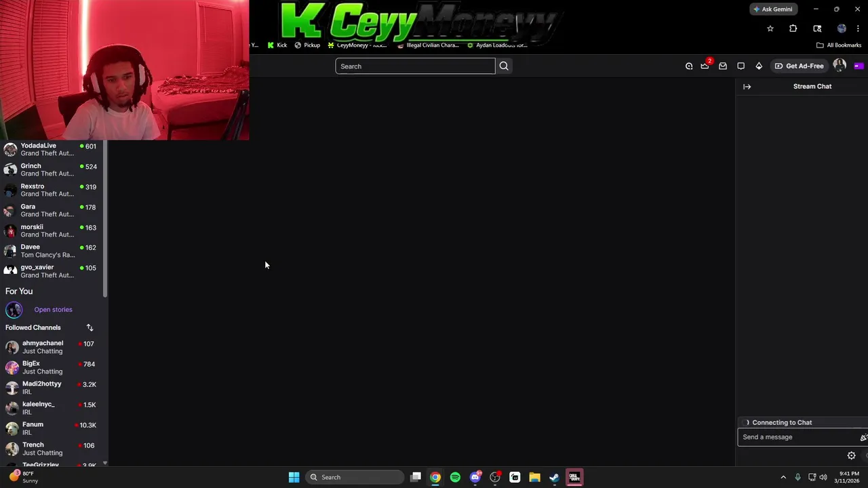868x488 pixels.
Task: Open the Pickup bookmark
Action: [307, 45]
